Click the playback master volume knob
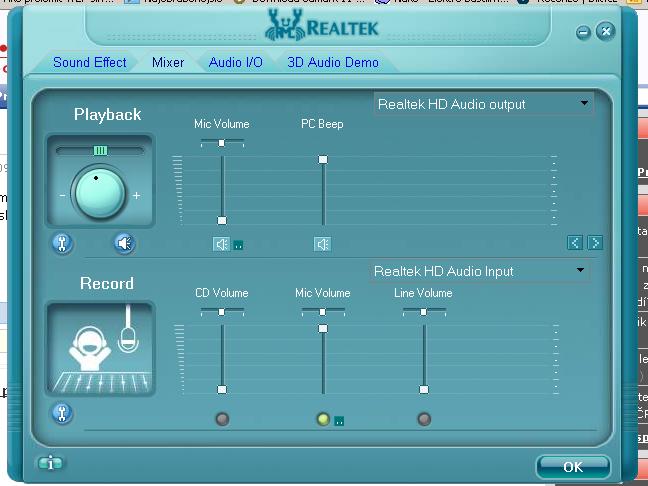648x486 pixels. point(100,193)
